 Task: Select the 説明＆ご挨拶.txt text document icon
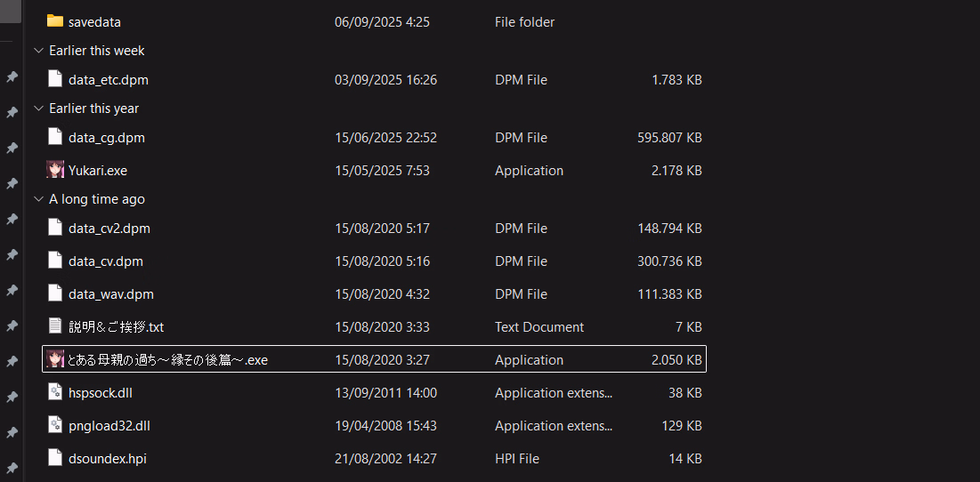(55, 326)
